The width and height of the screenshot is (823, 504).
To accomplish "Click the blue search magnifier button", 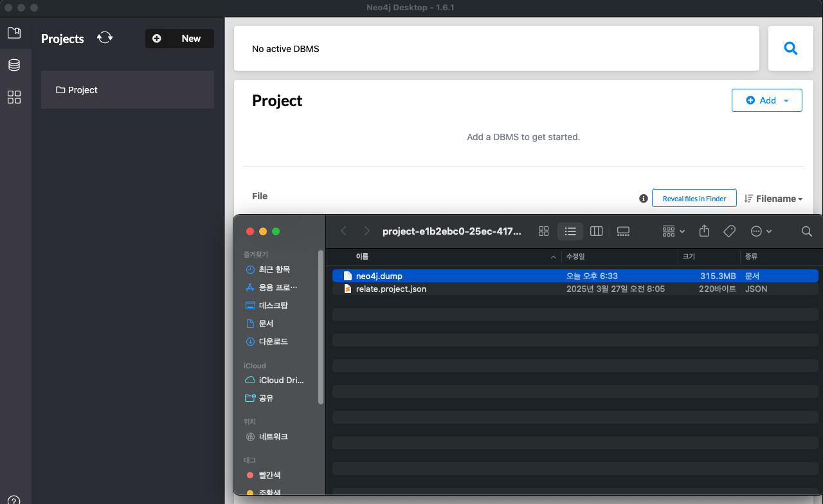I will (x=791, y=48).
